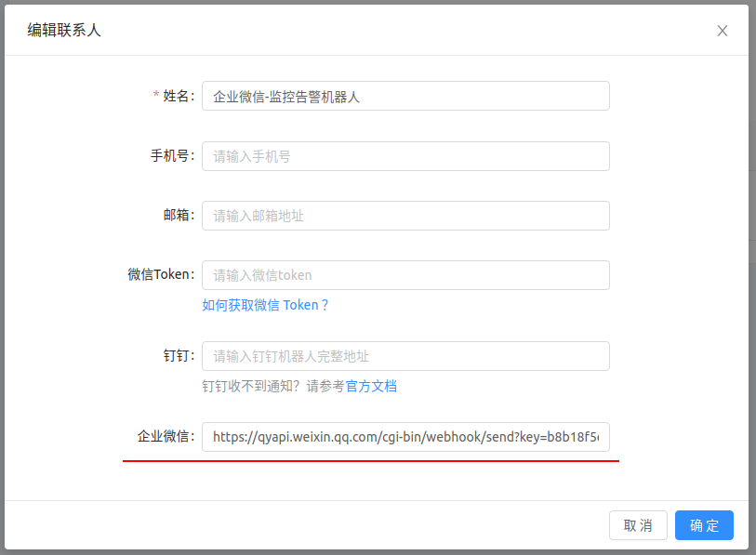Viewport: 756px width, 555px height.
Task: Click the 钉钉 robot address field
Action: [405, 356]
